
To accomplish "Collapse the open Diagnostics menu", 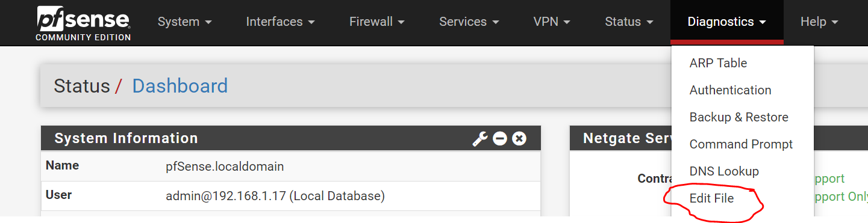I will point(727,22).
